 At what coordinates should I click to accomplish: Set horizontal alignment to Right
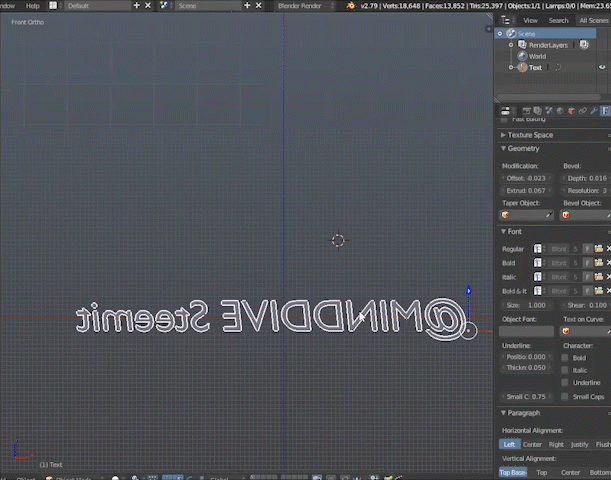tap(556, 445)
